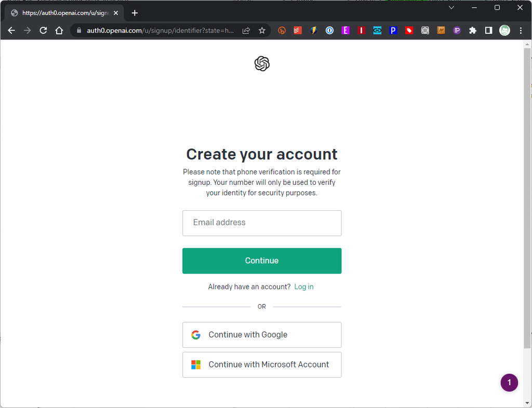Select Continue with Microsoft Account
Screen dimensions: 532x408
[262, 364]
